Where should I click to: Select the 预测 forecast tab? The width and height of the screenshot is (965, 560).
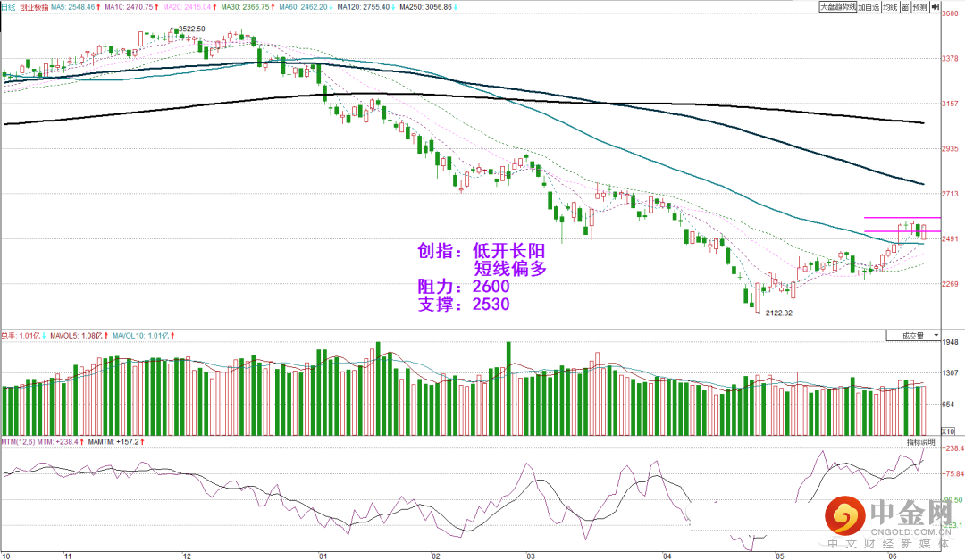[x=919, y=7]
